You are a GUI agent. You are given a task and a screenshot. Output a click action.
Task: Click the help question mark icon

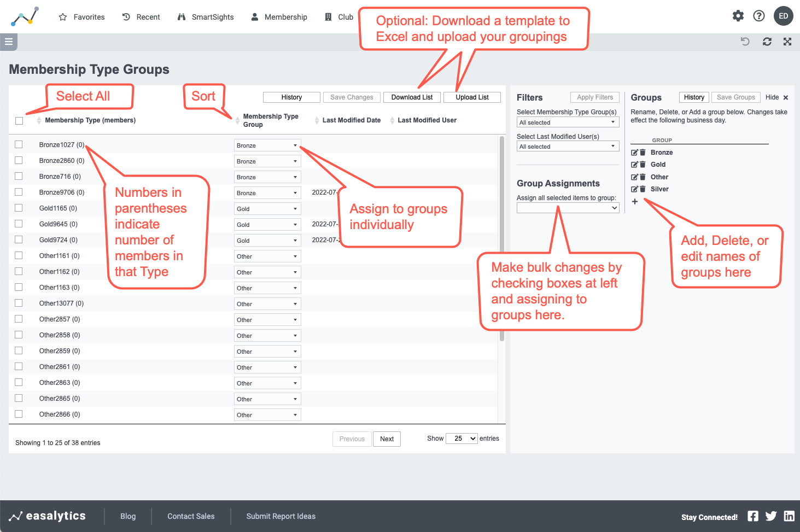click(758, 16)
